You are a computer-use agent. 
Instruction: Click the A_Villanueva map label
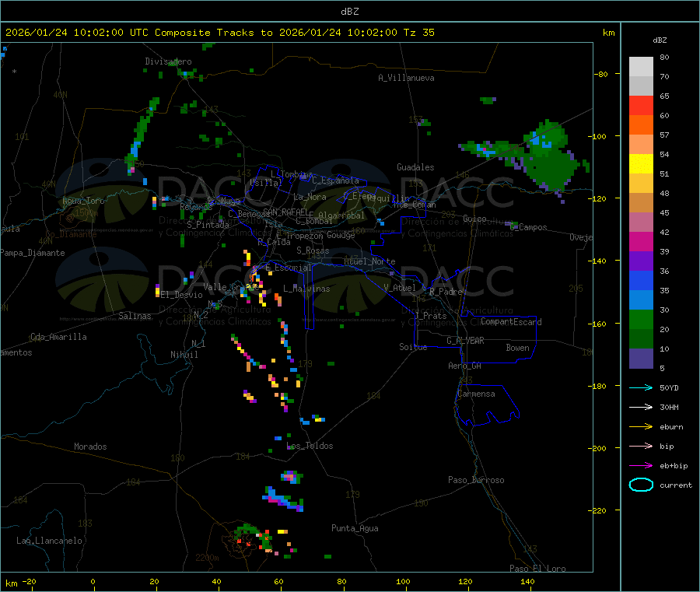[406, 78]
